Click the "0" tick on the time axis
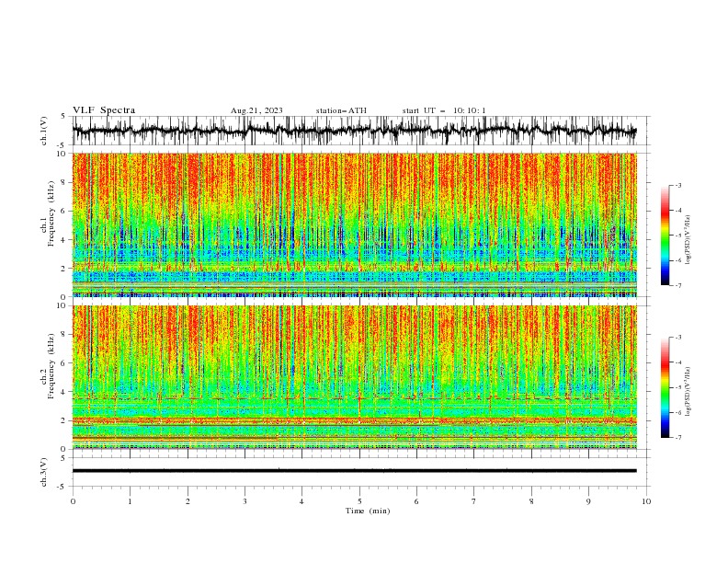 [x=73, y=501]
